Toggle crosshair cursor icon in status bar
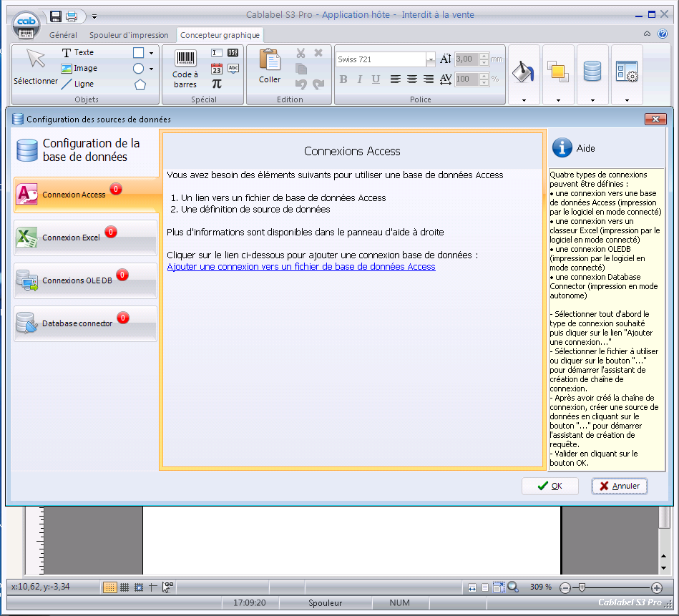 click(x=152, y=587)
